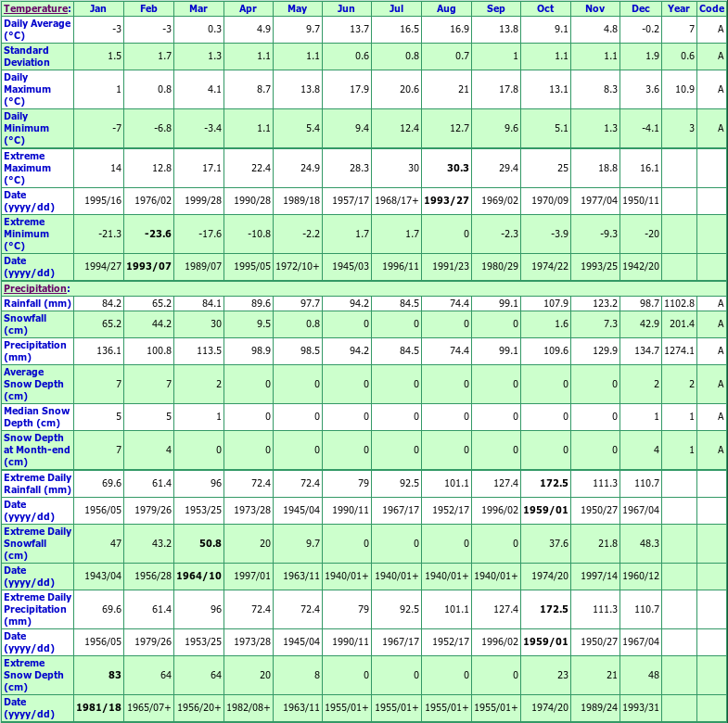Click the Apr column header

click(248, 8)
